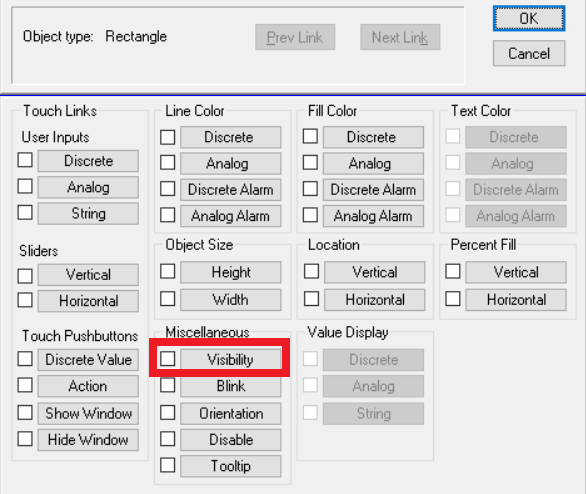Open the Tooltip link button
This screenshot has width=586, height=494.
point(231,466)
